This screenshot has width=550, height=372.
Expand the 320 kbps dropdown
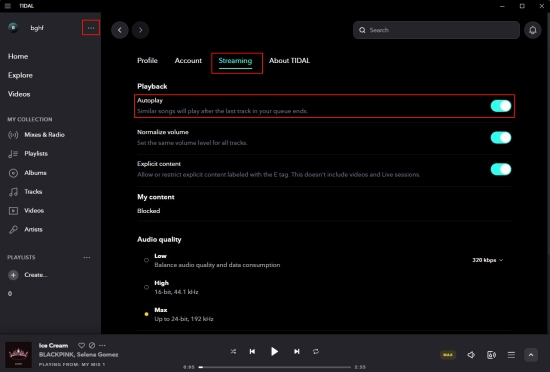point(488,260)
